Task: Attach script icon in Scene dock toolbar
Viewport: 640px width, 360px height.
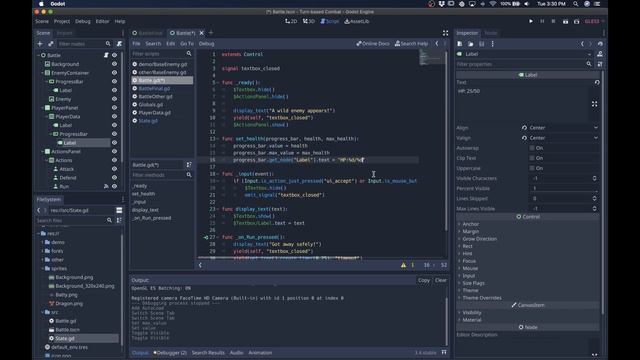Action: click(119, 44)
